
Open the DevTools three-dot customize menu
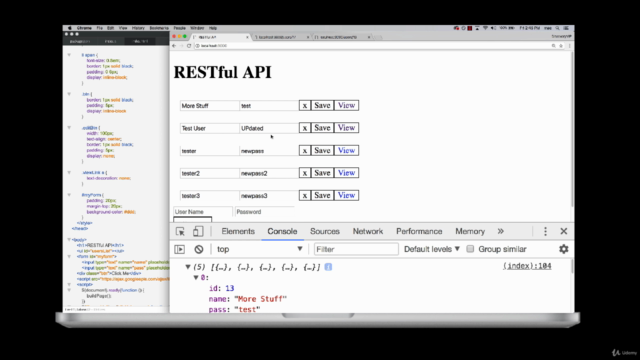[545, 231]
